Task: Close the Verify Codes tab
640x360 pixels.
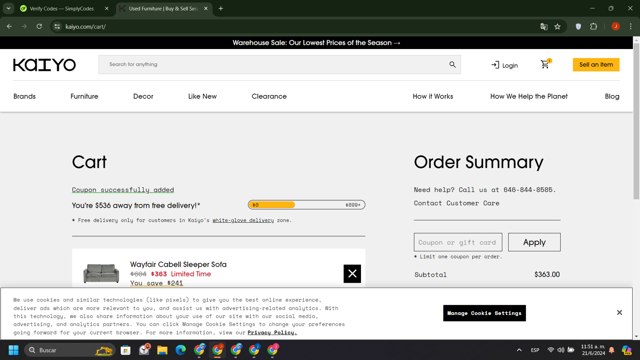Action: (x=107, y=9)
